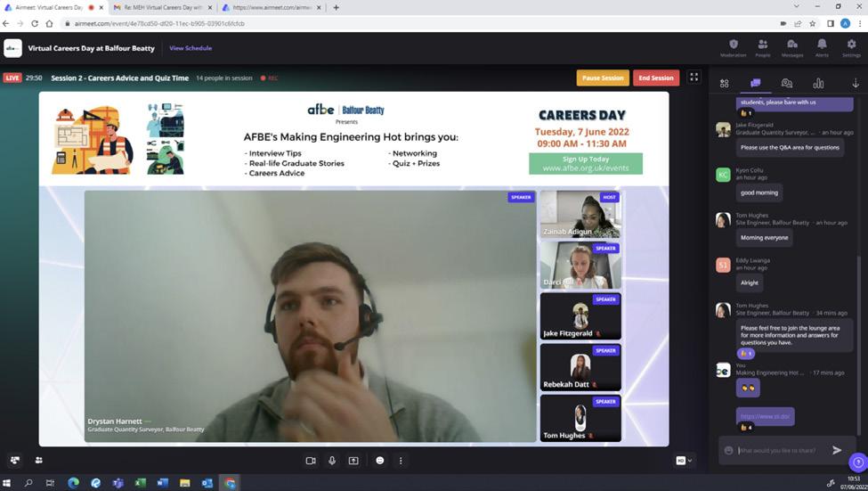Switch to the Q&A tab icon
Screen dimensions: 868x491
point(787,83)
